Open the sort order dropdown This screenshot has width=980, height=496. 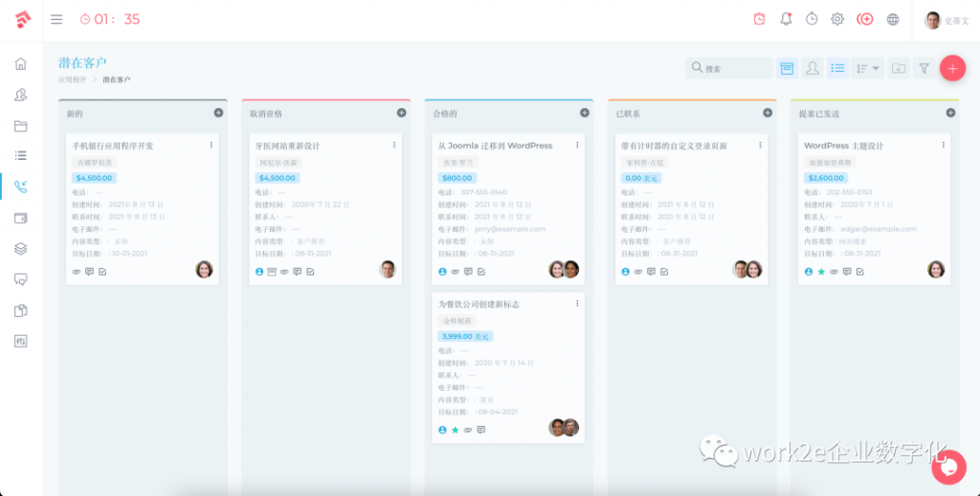click(x=868, y=68)
